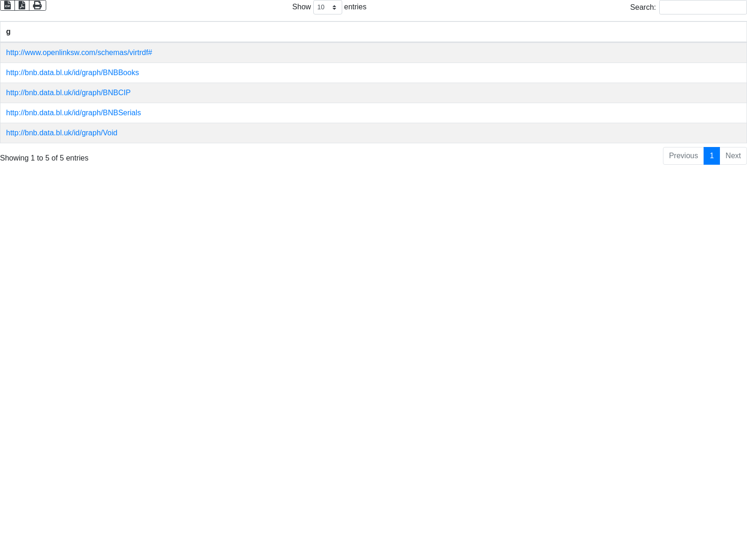The image size is (747, 560).
Task: Sort table by the g column header
Action: coord(8,32)
